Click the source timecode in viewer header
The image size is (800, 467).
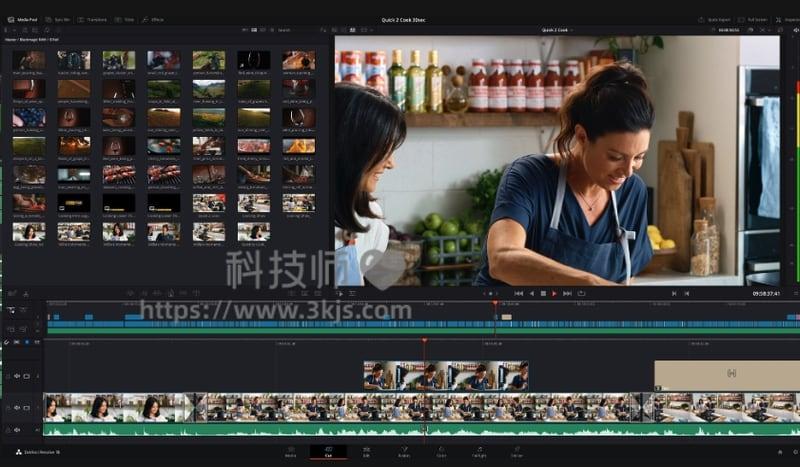[728, 30]
